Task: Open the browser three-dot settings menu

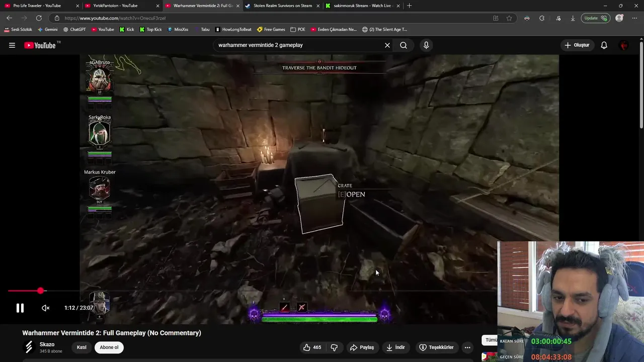Action: pos(635,18)
